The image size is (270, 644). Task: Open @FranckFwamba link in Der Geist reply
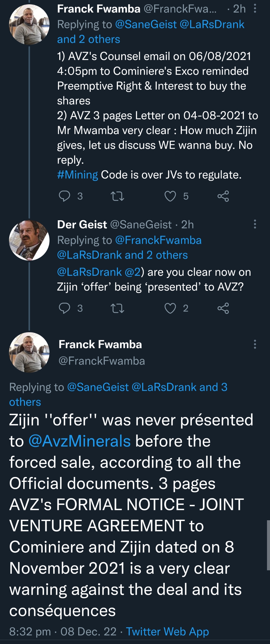tap(158, 240)
